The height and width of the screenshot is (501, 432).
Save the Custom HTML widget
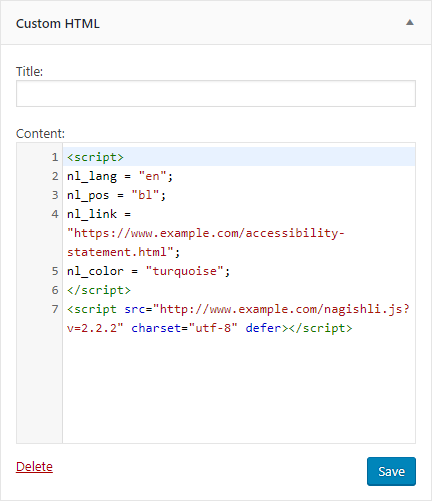click(391, 471)
